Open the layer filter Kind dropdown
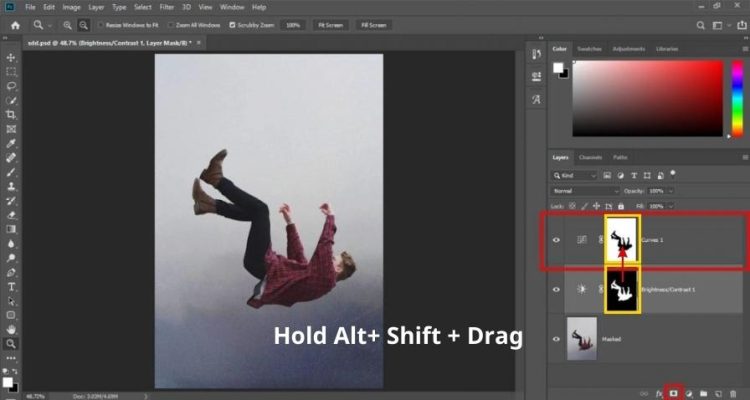 coord(574,176)
